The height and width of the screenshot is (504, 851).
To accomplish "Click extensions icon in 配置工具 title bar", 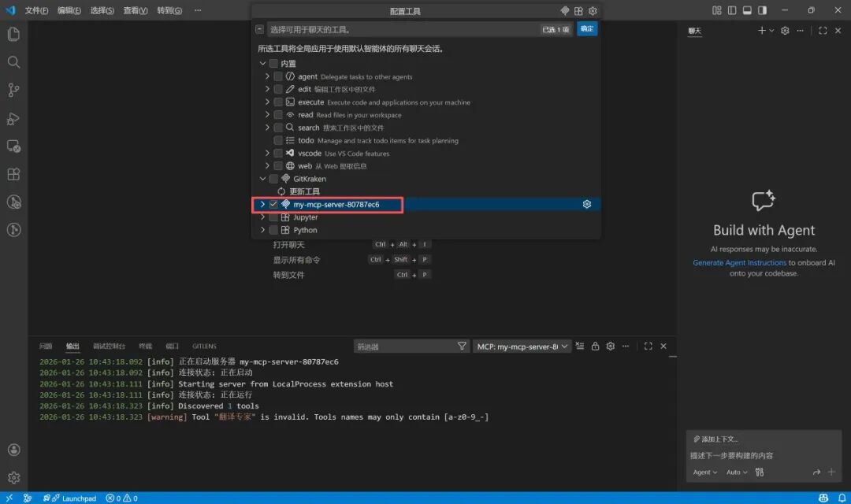I will click(578, 11).
